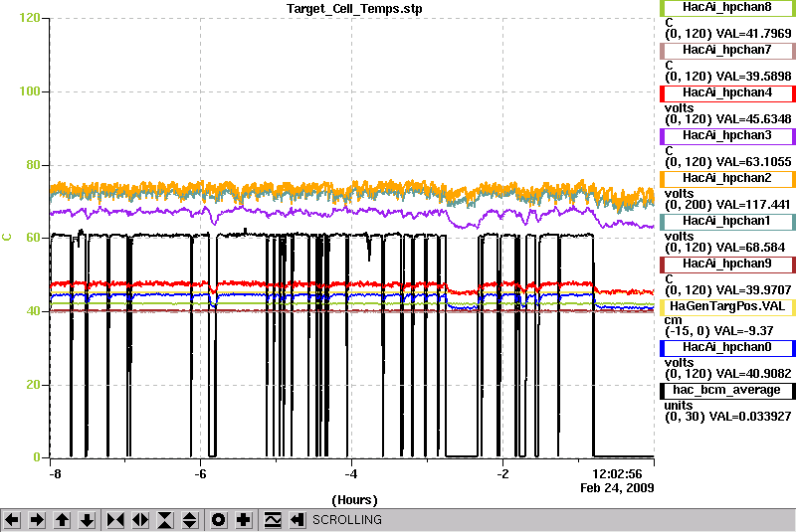Zoom out vertically with stacked up-down triangles icon
796x532 pixels.
pyautogui.click(x=190, y=520)
